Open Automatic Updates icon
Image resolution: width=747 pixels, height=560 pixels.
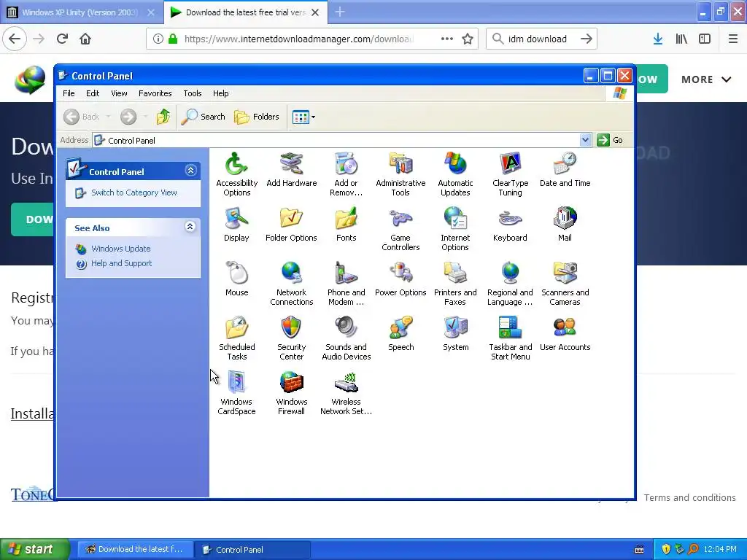[455, 174]
